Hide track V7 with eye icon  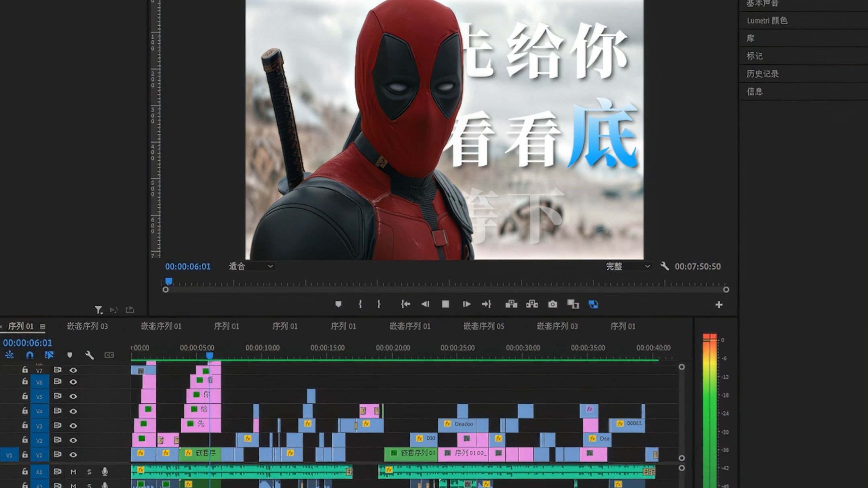coord(73,370)
